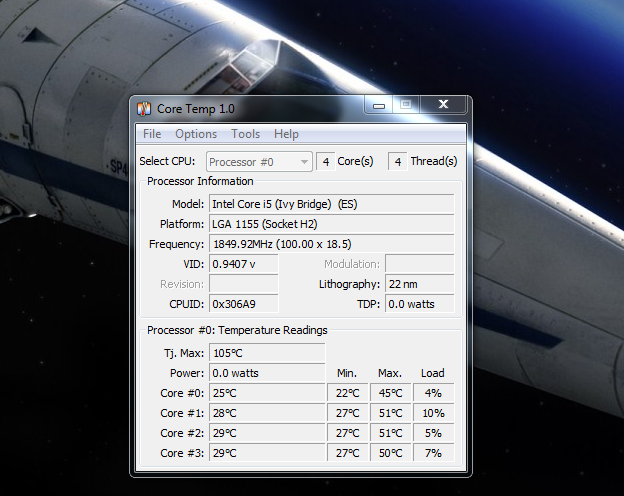Click Core #0 minimum 22°C
The height and width of the screenshot is (496, 624).
click(x=347, y=393)
